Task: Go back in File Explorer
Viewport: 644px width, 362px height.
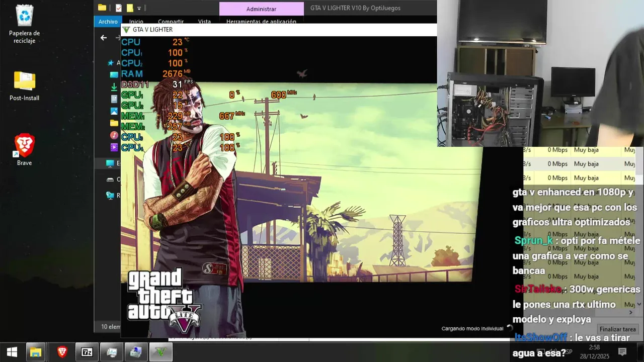Action: (103, 38)
